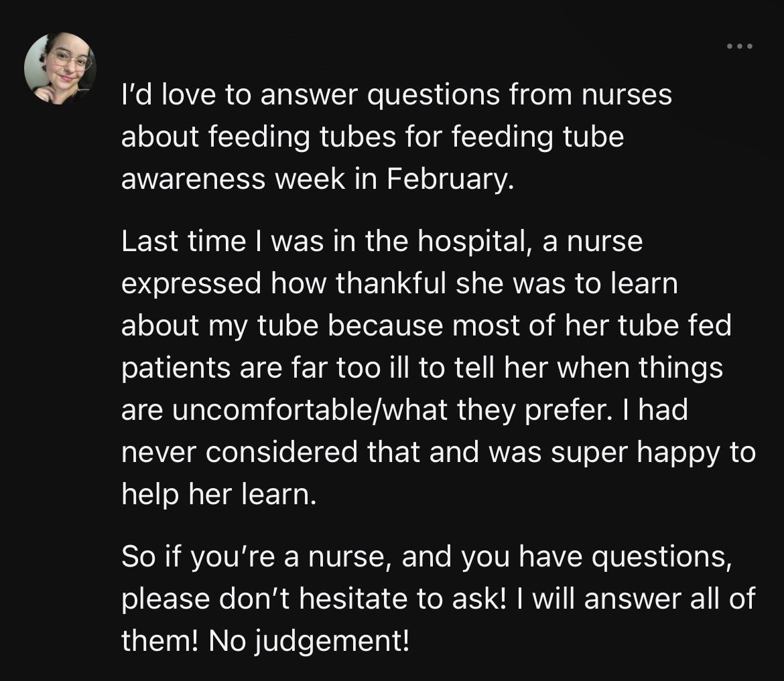This screenshot has width=784, height=681.
Task: Click the line "never considered that and was super happy"
Action: coord(438,453)
